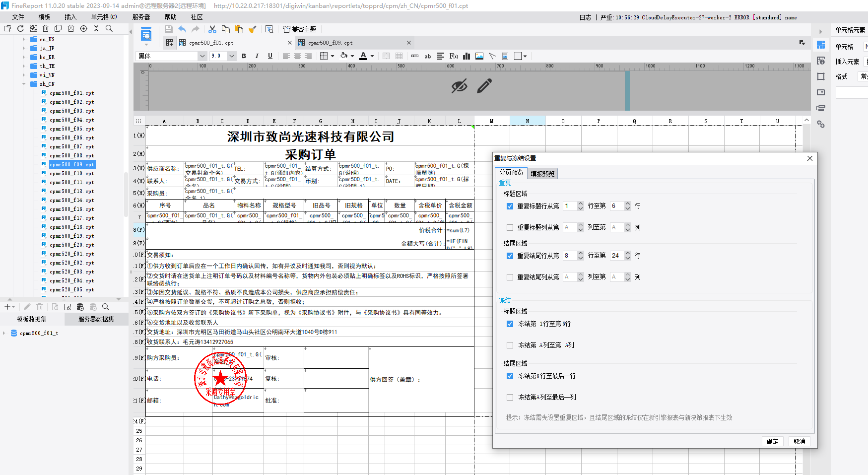Insert a chart using the bar chart icon
This screenshot has width=868, height=475.
point(467,56)
